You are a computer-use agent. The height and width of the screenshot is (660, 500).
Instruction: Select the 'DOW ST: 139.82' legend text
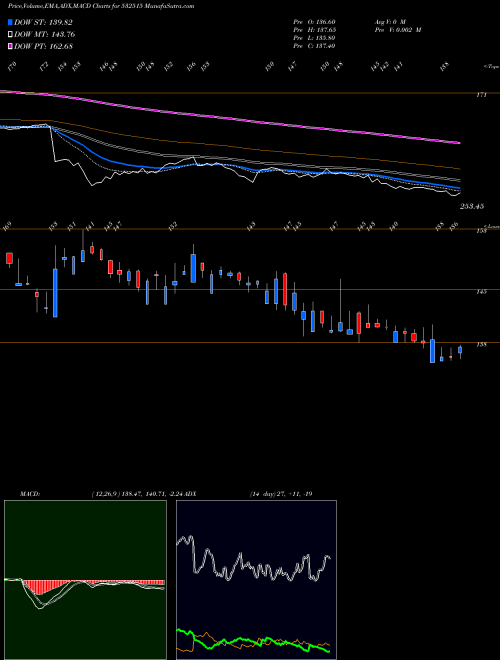tap(43, 22)
